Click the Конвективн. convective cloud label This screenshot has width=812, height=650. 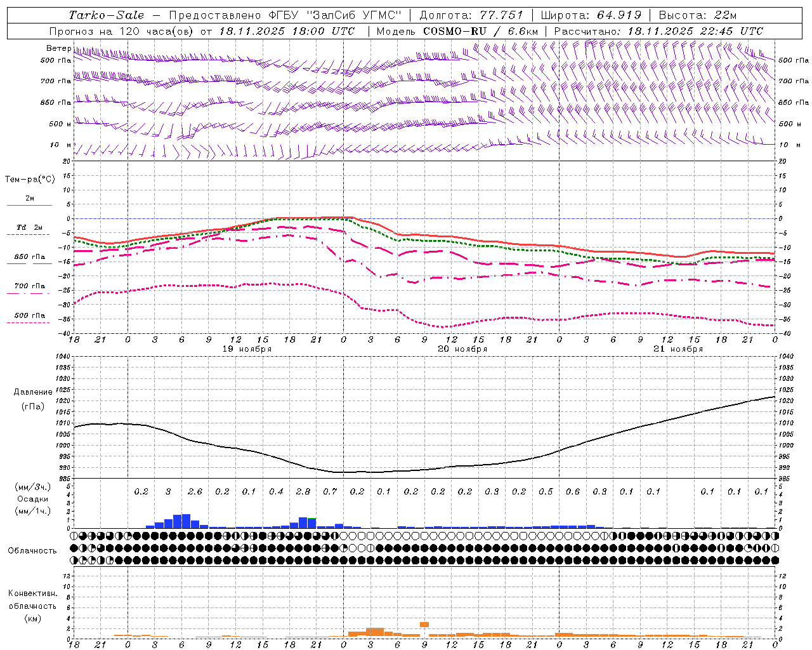(x=32, y=594)
